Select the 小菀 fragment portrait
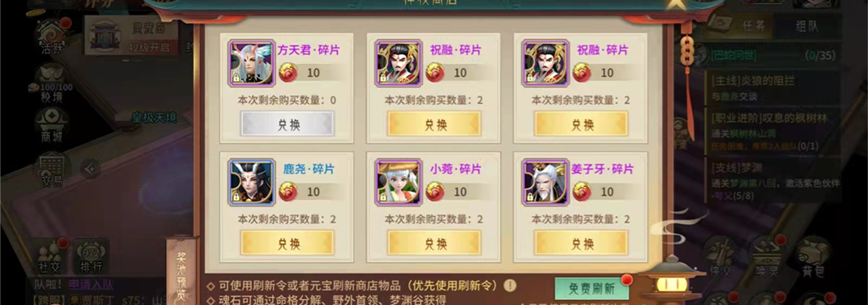 [x=398, y=183]
